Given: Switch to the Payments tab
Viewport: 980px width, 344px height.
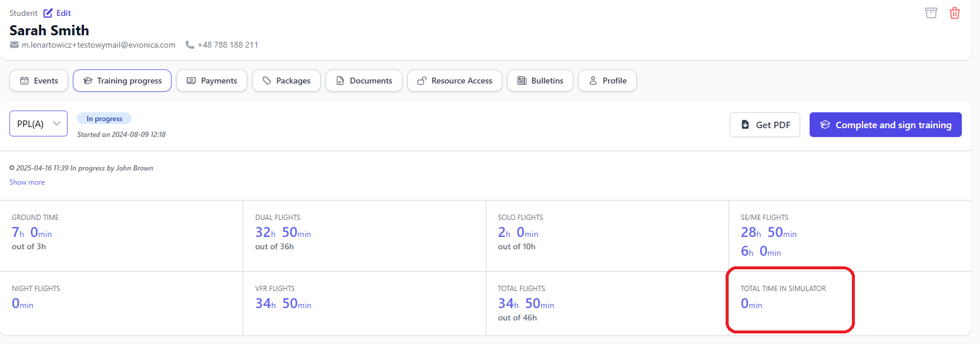Looking at the screenshot, I should (x=212, y=81).
